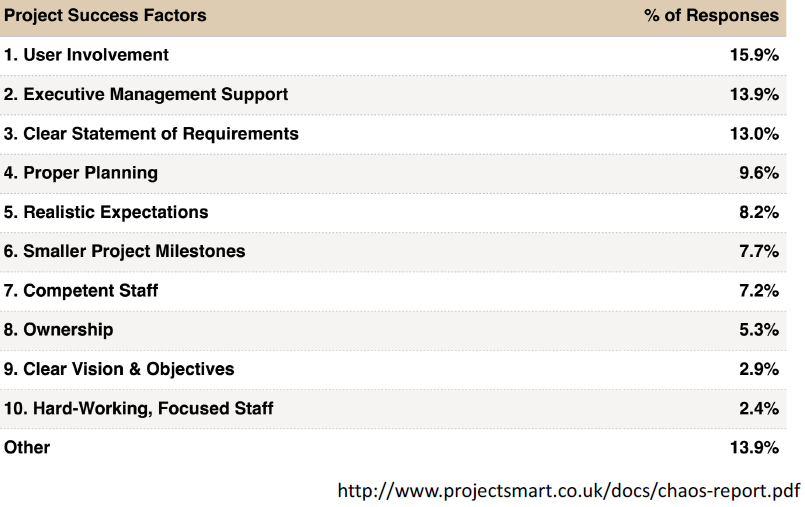Click the "Other" row label
The image size is (805, 507).
tap(27, 448)
